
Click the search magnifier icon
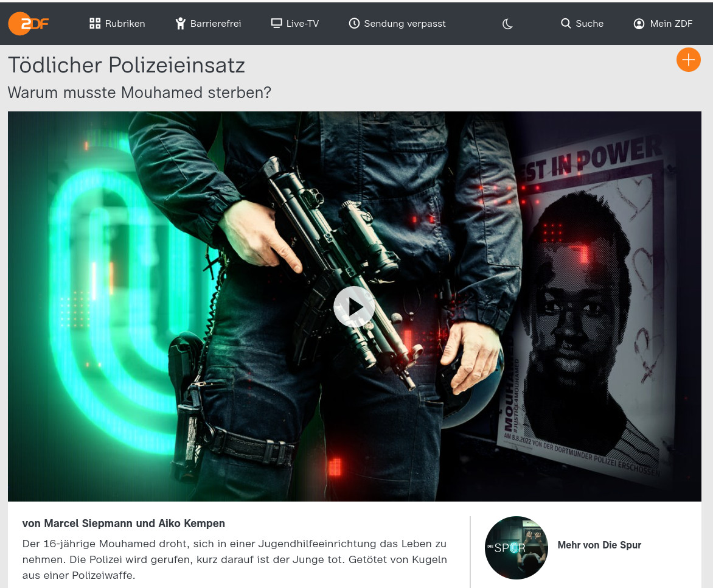pos(566,24)
